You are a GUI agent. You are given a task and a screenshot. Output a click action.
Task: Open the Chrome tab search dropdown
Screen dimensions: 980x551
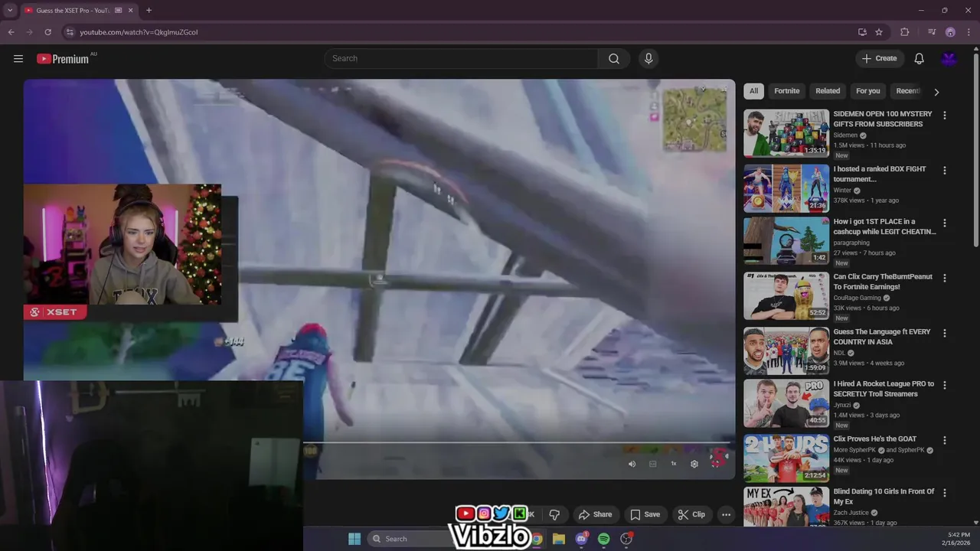10,11
